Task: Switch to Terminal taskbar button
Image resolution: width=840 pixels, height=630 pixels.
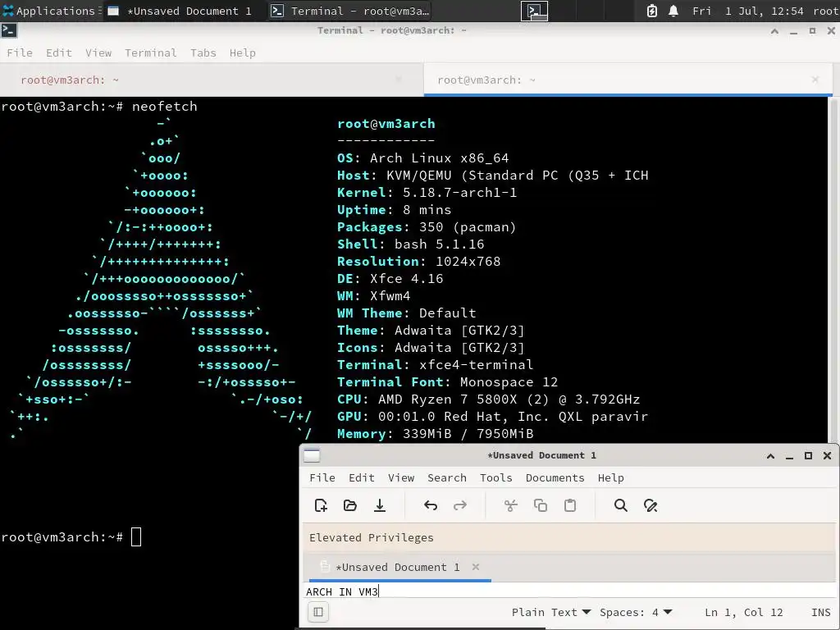Action: point(349,11)
